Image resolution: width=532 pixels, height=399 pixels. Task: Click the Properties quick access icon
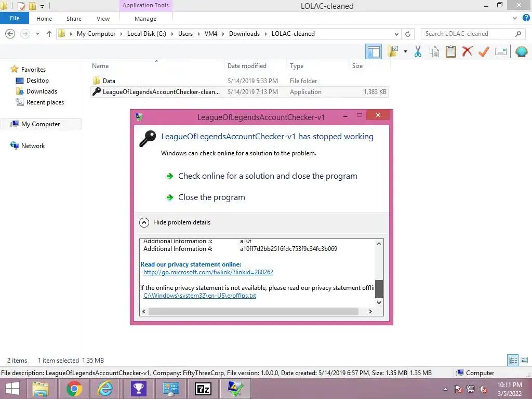pos(21,6)
